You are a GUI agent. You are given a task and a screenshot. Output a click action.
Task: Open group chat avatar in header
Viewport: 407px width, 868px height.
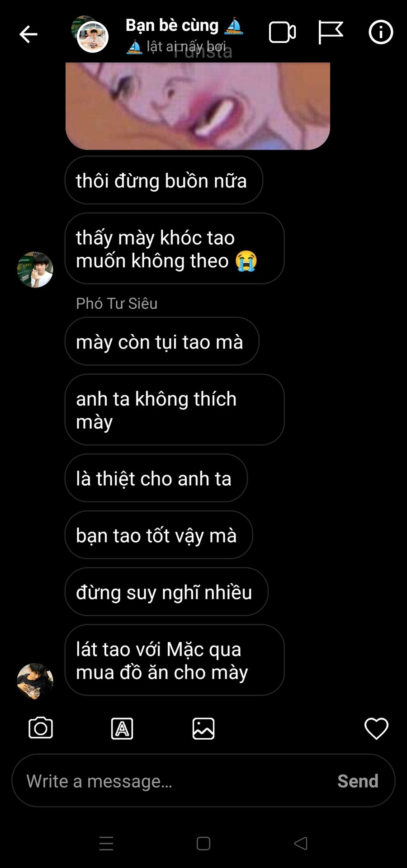coord(90,34)
